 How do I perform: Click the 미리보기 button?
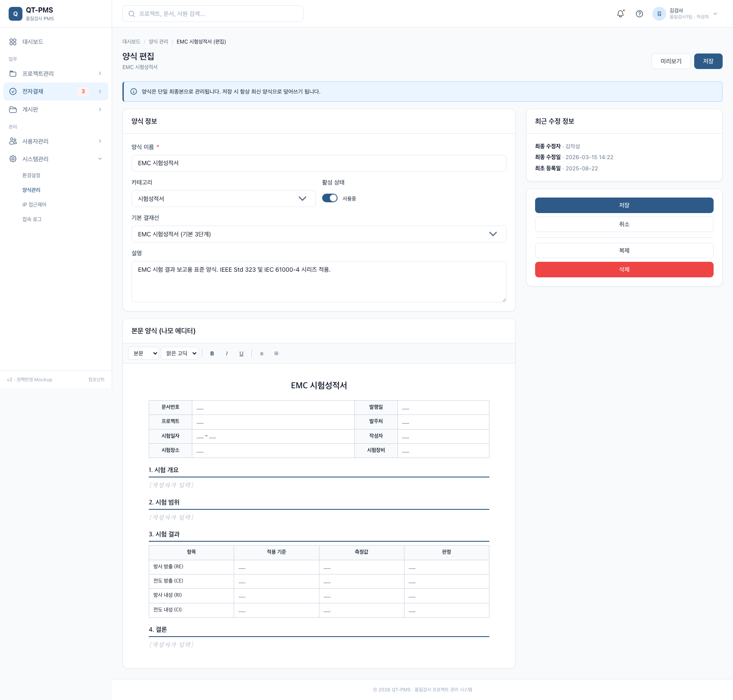tap(671, 61)
